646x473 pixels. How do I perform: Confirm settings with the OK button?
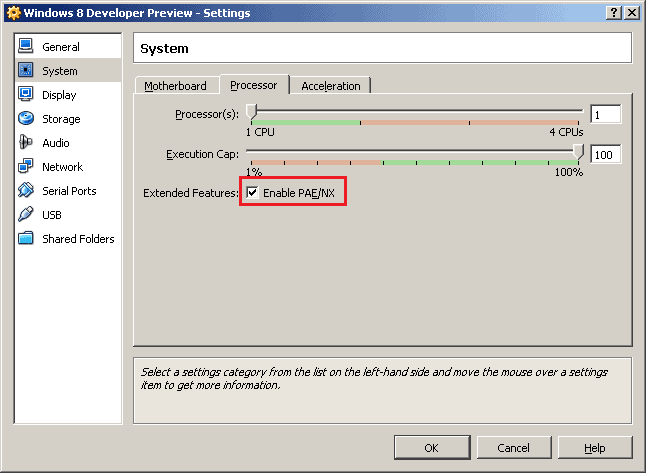[432, 447]
